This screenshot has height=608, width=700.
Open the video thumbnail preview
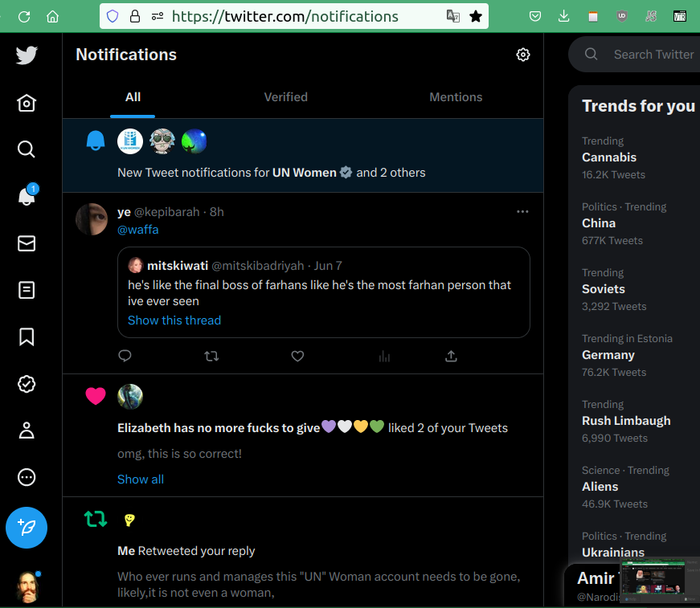click(653, 577)
